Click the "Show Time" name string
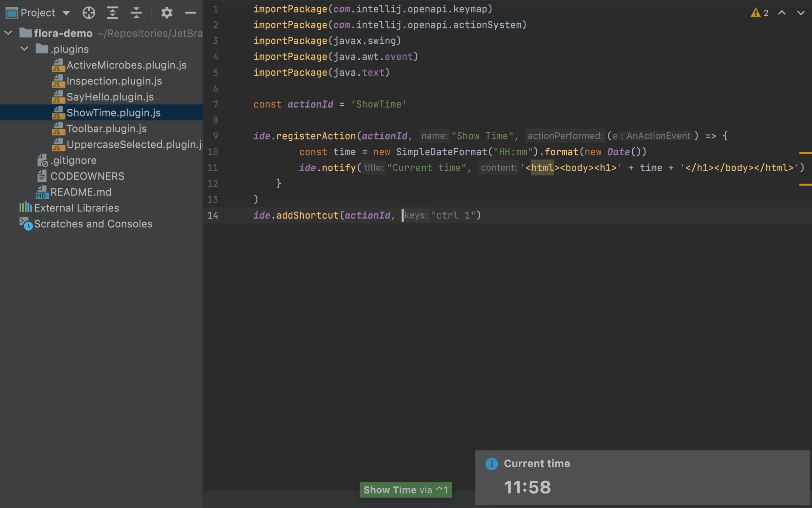The width and height of the screenshot is (812, 508). pos(482,136)
